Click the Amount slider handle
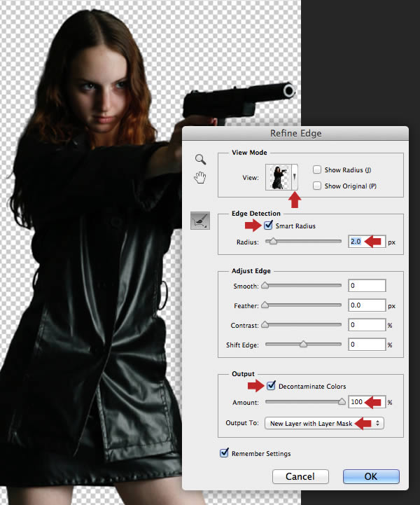This screenshot has width=420, height=505. (342, 401)
